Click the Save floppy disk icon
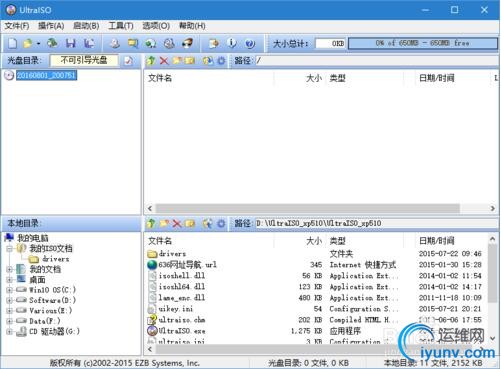Viewport: 501px width, 369px height. tap(71, 43)
